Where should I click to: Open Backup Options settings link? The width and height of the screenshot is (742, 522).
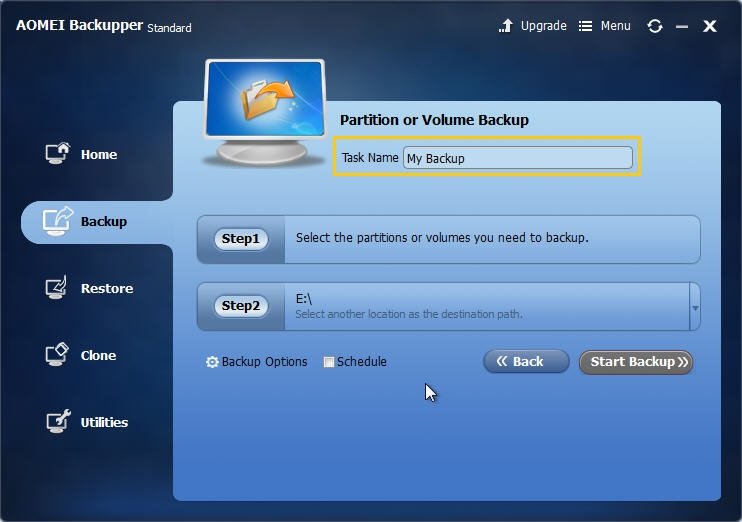[x=264, y=362]
